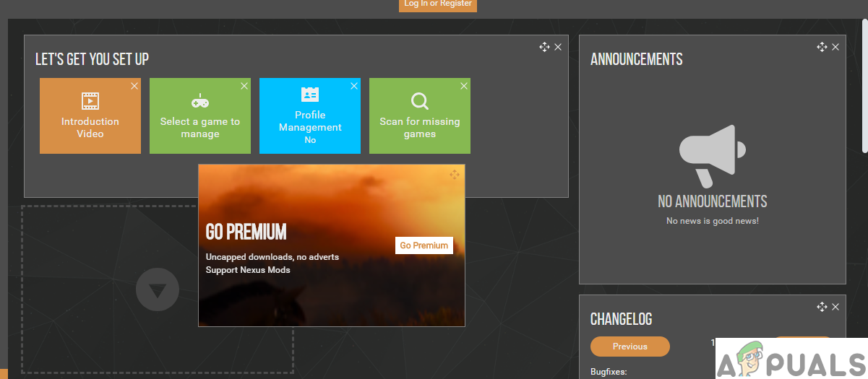Click the ID card icon on Profile Management
This screenshot has width=868, height=379.
[310, 95]
